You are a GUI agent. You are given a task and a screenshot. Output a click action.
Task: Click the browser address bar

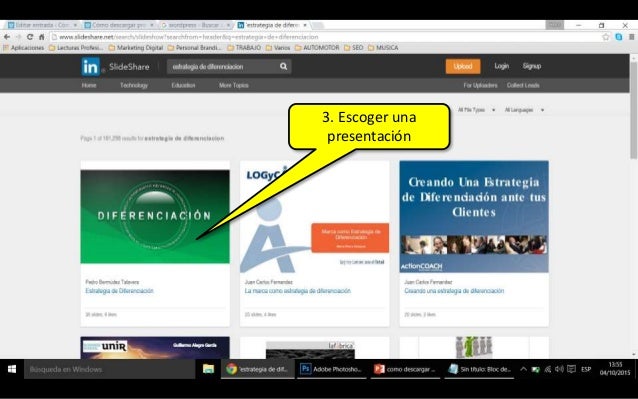click(x=326, y=37)
